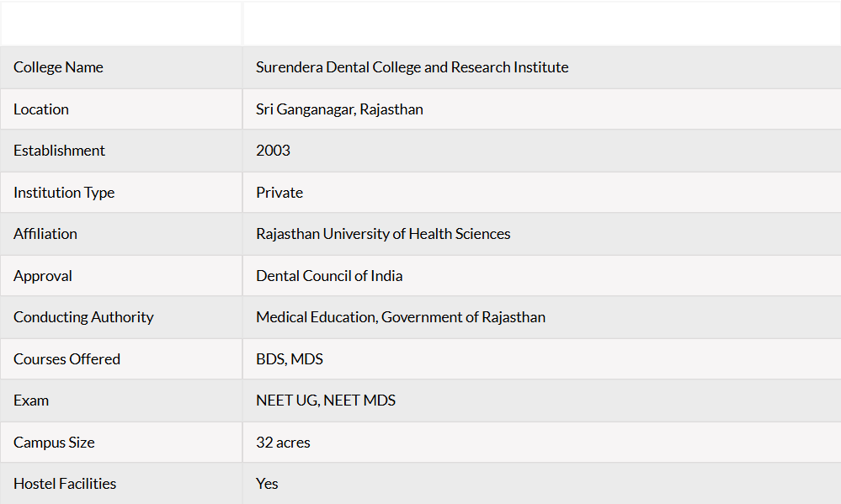The width and height of the screenshot is (841, 504).
Task: Click Sri Ganganagar, Rajasthan value
Action: coord(339,109)
